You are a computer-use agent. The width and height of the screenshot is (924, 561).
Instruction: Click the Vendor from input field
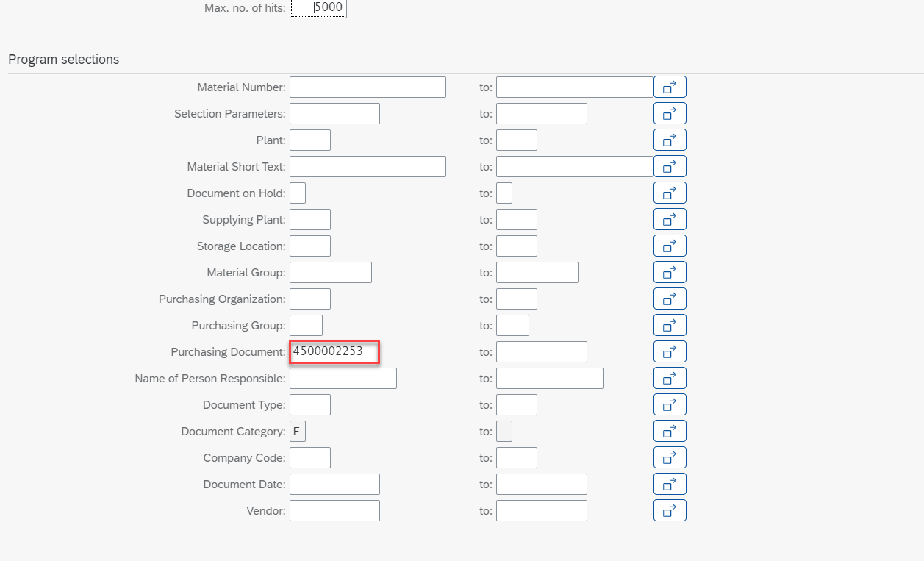334,510
